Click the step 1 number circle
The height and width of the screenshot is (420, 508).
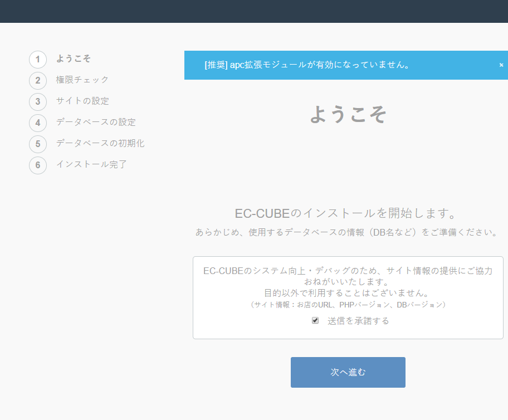pos(38,60)
